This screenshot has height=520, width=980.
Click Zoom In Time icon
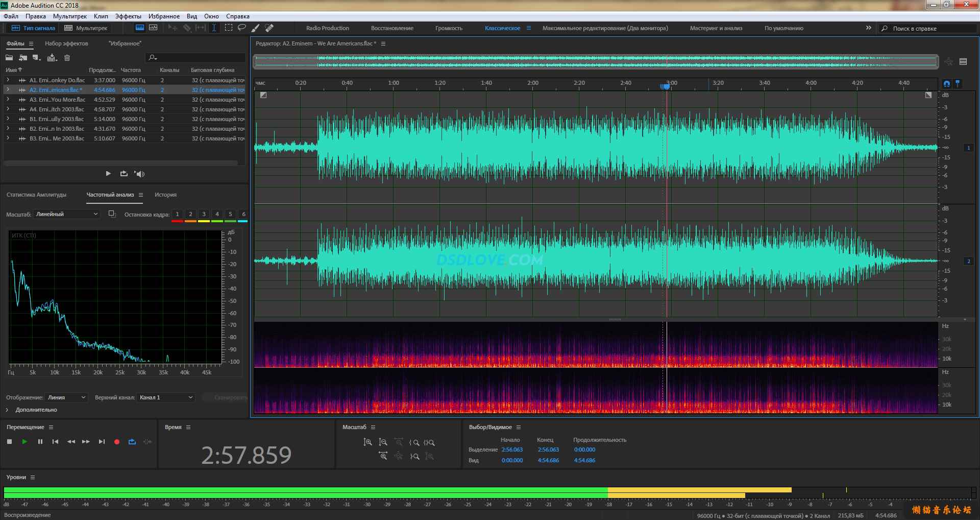click(383, 456)
